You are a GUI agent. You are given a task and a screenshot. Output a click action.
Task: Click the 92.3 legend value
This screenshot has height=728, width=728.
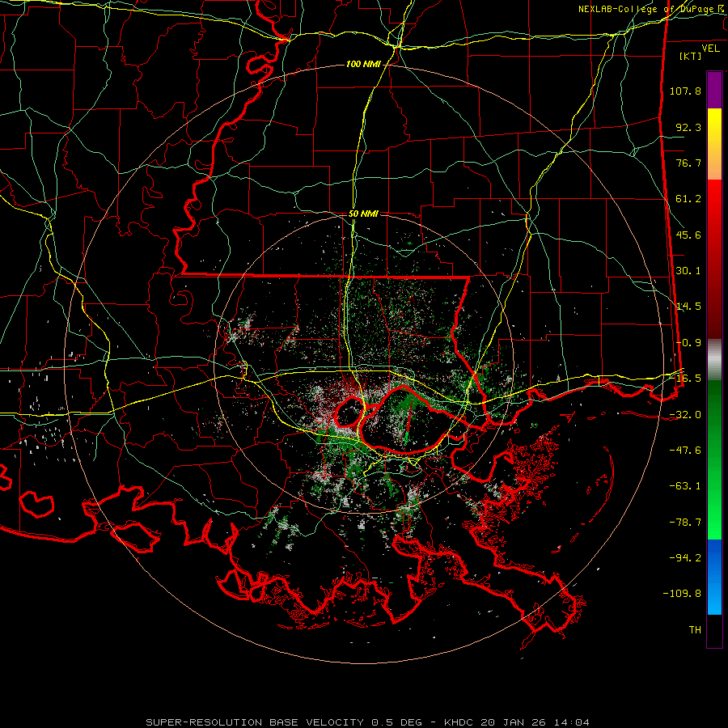688,127
